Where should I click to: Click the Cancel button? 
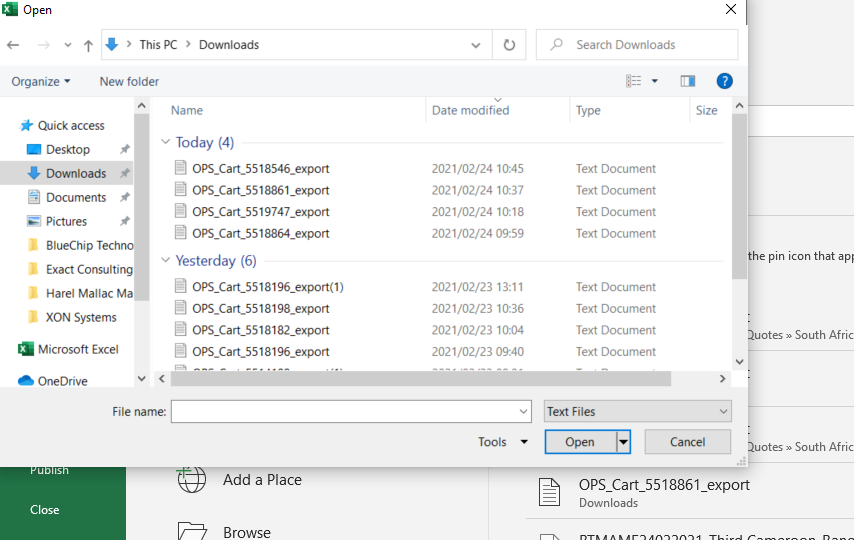[687, 442]
